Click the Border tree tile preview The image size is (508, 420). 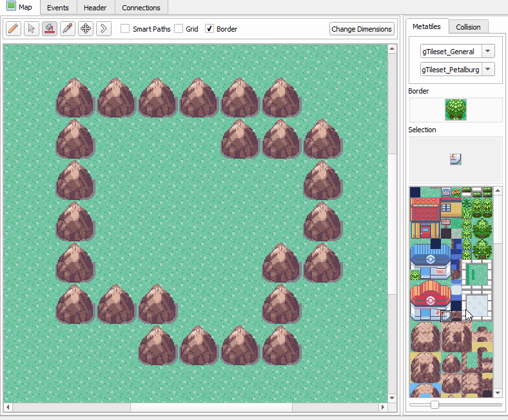455,110
